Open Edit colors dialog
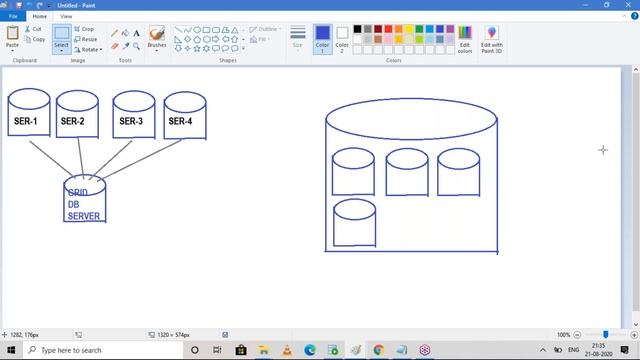This screenshot has width=640, height=360. click(465, 40)
